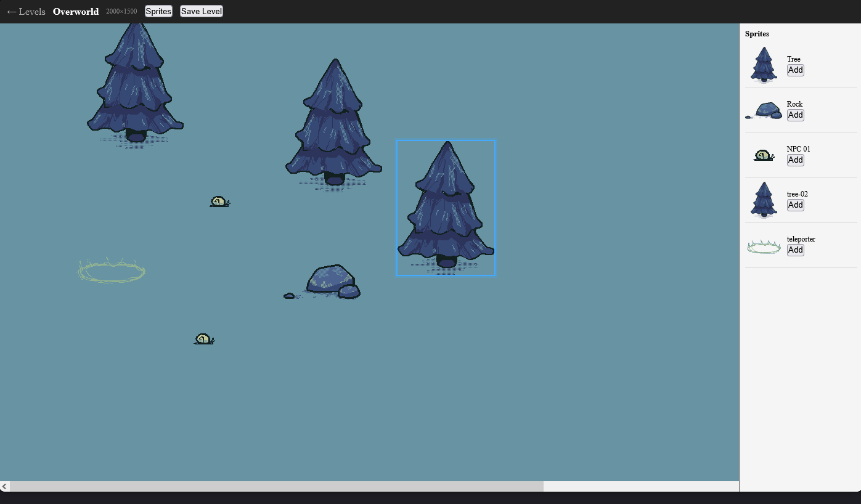Add a Tree sprite to the level
861x504 pixels.
coord(796,70)
